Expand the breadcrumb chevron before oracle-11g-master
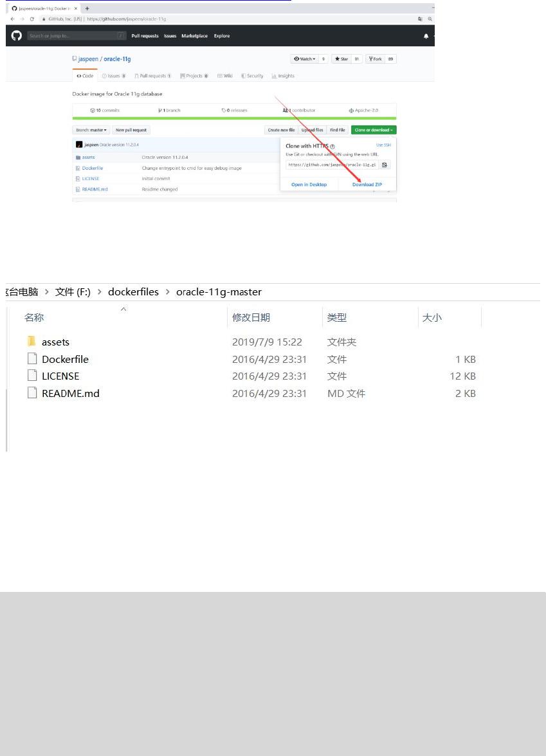This screenshot has width=546, height=756. (168, 291)
